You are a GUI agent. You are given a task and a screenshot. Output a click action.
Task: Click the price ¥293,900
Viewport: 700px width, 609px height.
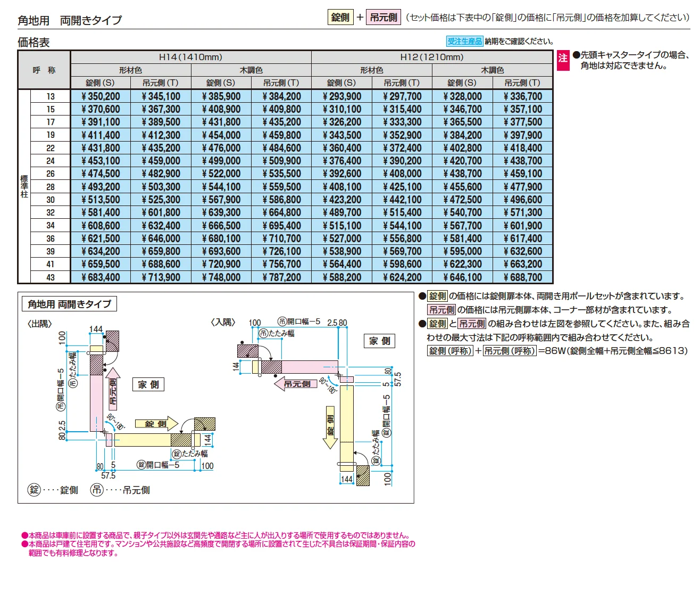click(x=342, y=96)
